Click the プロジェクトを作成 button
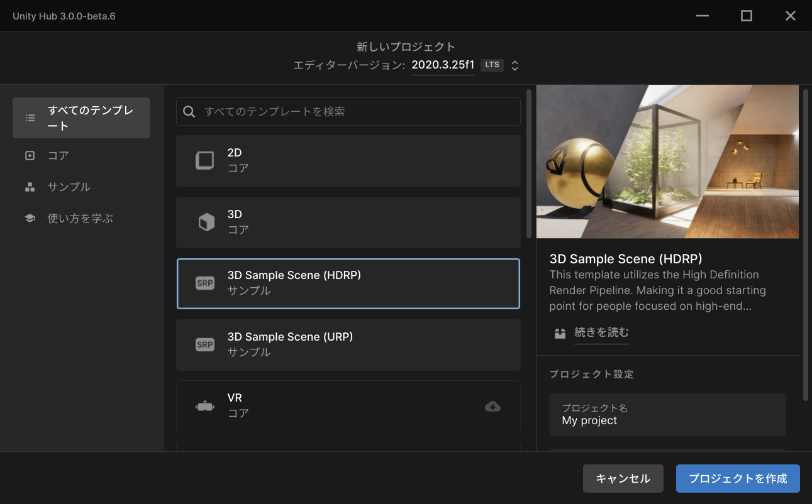The height and width of the screenshot is (504, 812). (x=738, y=479)
